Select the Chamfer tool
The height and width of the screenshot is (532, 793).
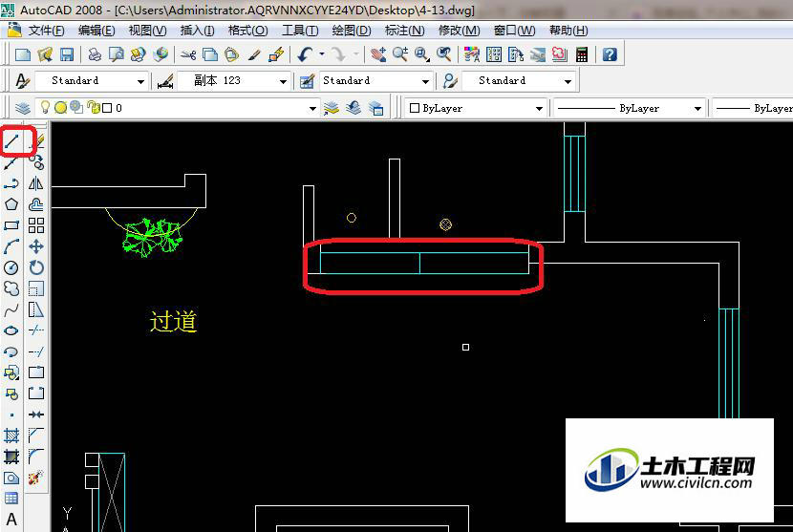(x=36, y=436)
